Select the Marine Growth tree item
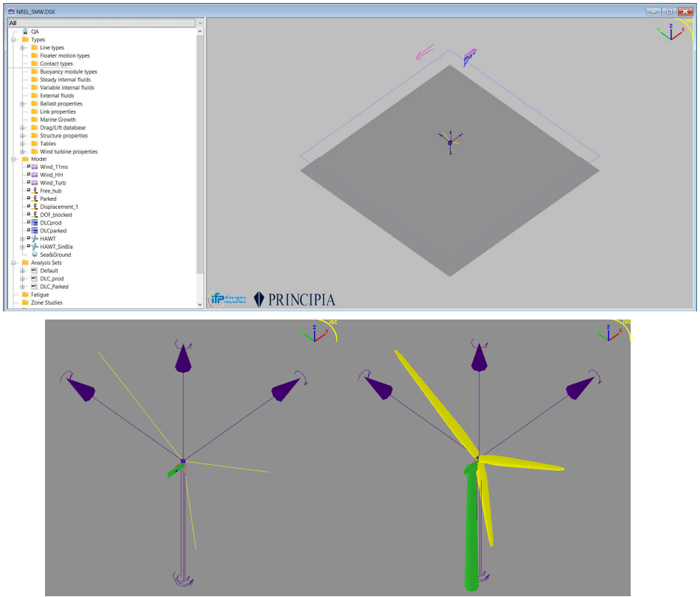This screenshot has height=597, width=700. [x=58, y=120]
